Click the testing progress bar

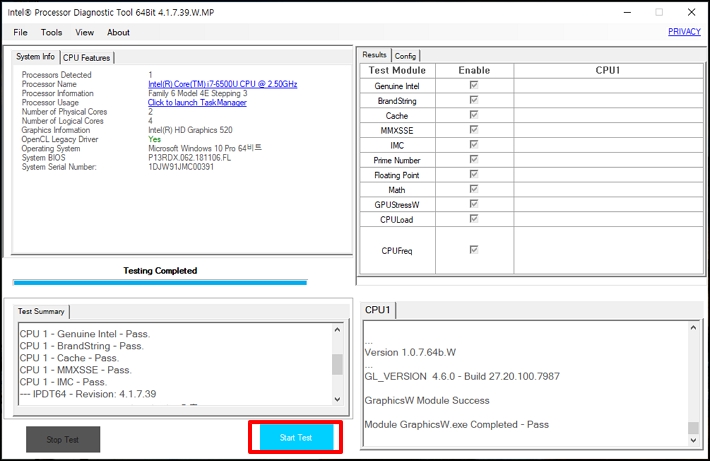pyautogui.click(x=160, y=283)
